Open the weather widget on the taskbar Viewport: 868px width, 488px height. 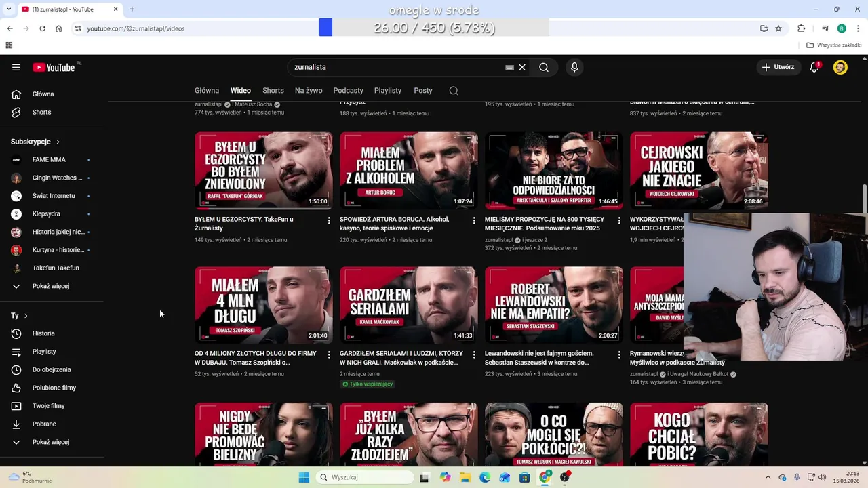[31, 477]
